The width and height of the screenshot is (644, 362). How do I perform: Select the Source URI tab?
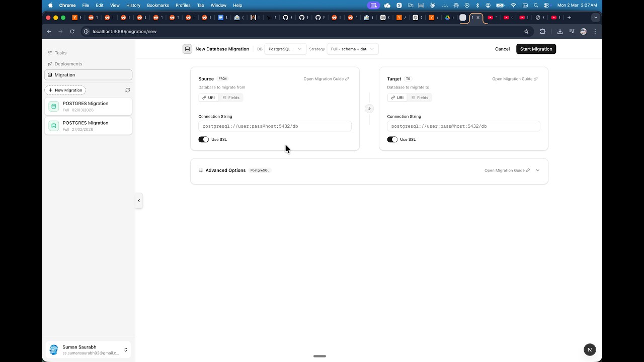(x=208, y=98)
